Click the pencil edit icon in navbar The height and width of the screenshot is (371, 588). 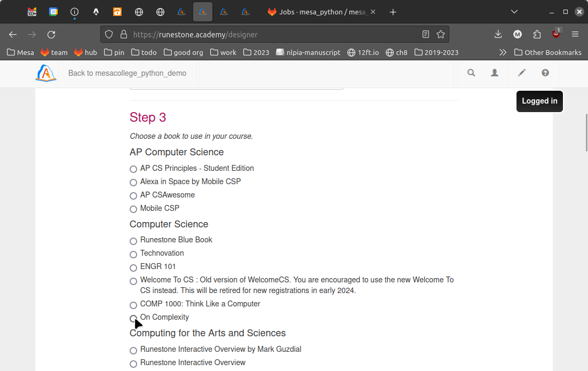pyautogui.click(x=522, y=73)
